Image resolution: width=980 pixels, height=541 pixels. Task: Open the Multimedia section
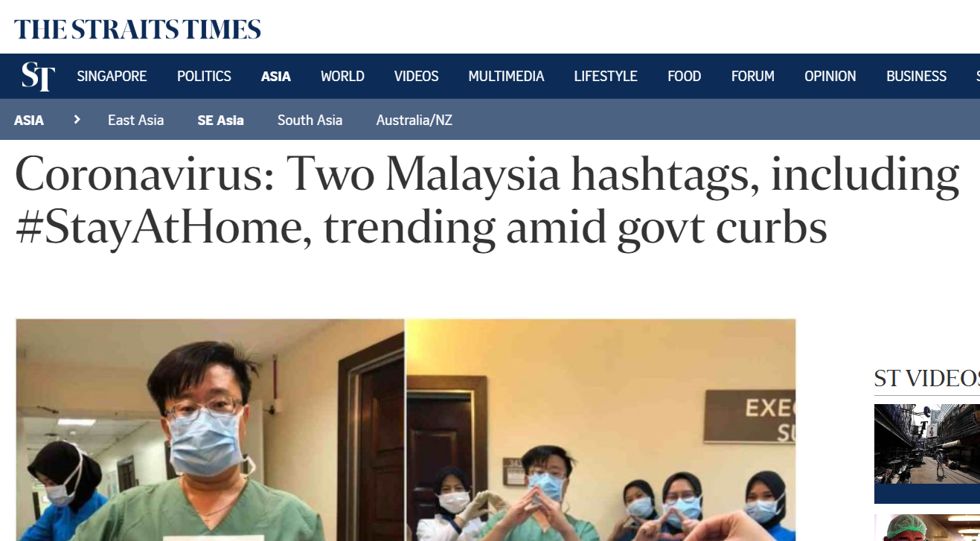(x=506, y=76)
